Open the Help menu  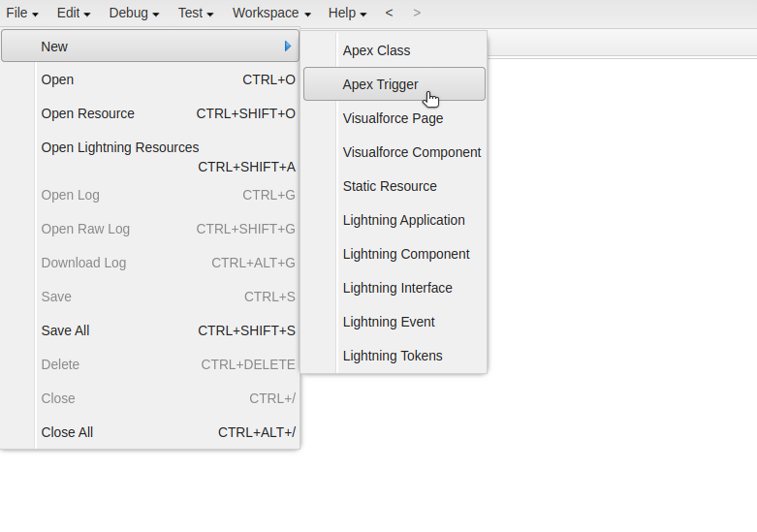coord(347,14)
